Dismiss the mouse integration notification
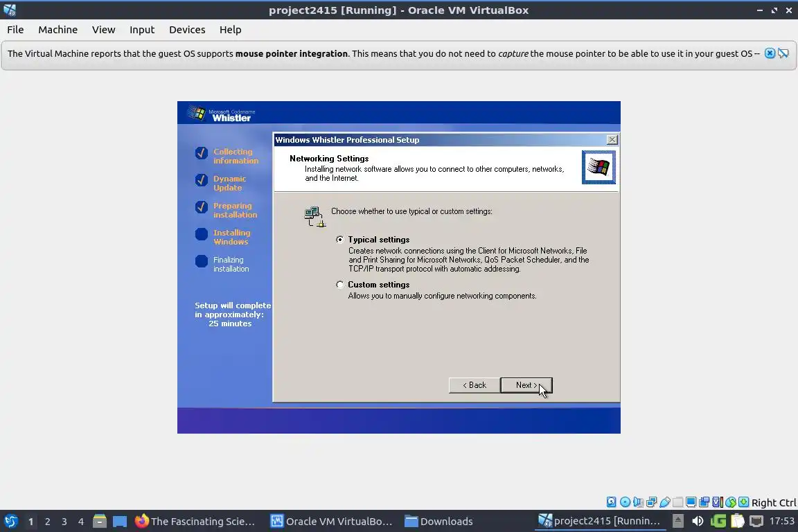The image size is (798, 532). 770,53
